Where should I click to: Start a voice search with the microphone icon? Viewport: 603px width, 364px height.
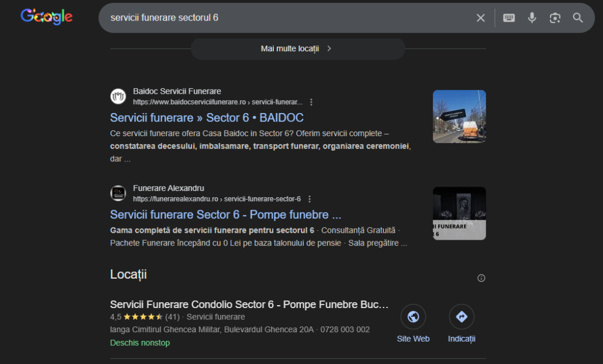click(532, 18)
